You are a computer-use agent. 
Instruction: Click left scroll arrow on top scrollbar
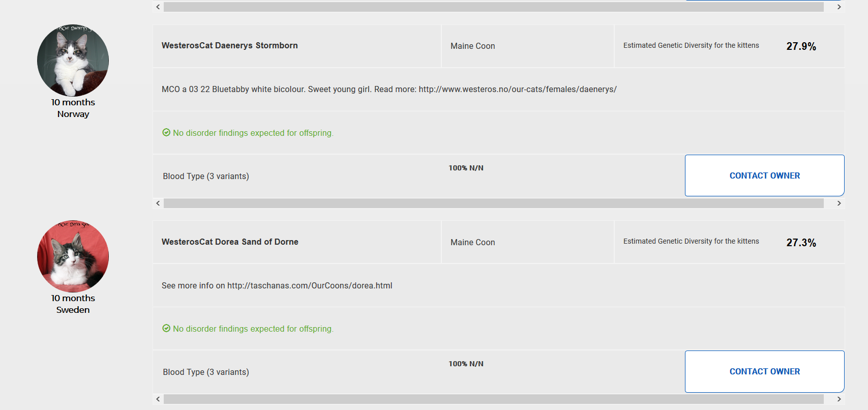click(158, 7)
